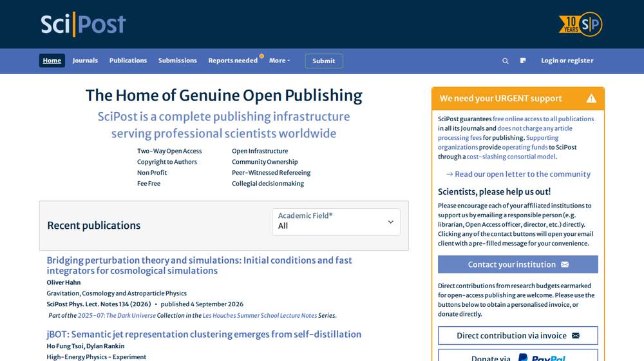Viewport: 644px width, 361px height.
Task: Open the Submissions nav item
Action: [178, 61]
